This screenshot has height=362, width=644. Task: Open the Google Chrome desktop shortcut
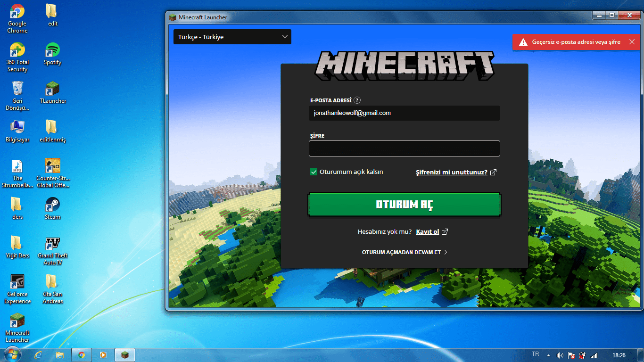click(x=17, y=19)
